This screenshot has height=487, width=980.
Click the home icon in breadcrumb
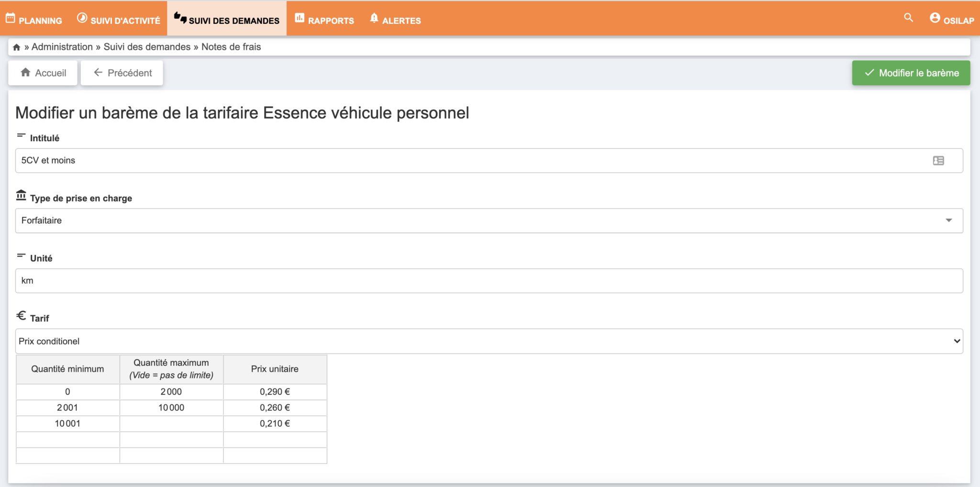(17, 47)
